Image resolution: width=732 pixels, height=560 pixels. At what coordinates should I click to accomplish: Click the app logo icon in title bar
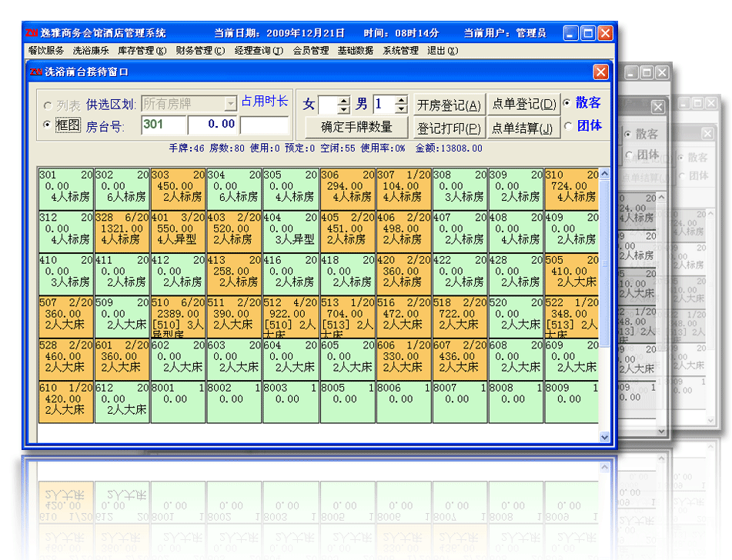pos(32,33)
